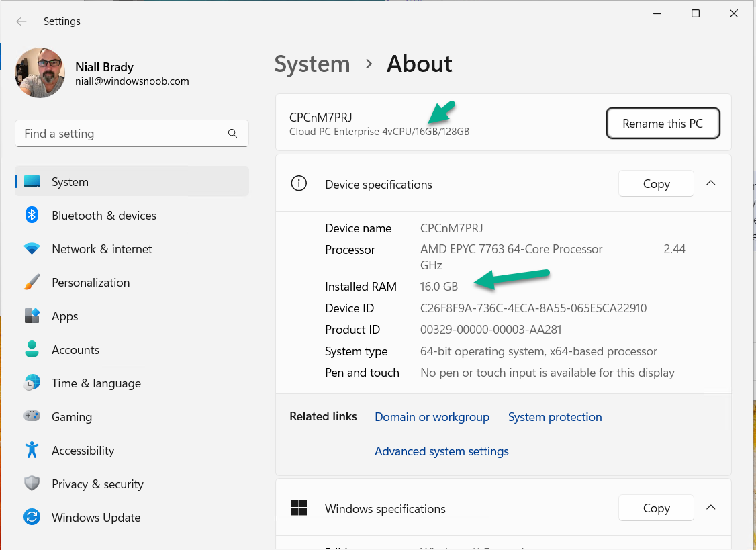Viewport: 756px width, 550px height.
Task: Click the Windows specifications heading
Action: (385, 508)
